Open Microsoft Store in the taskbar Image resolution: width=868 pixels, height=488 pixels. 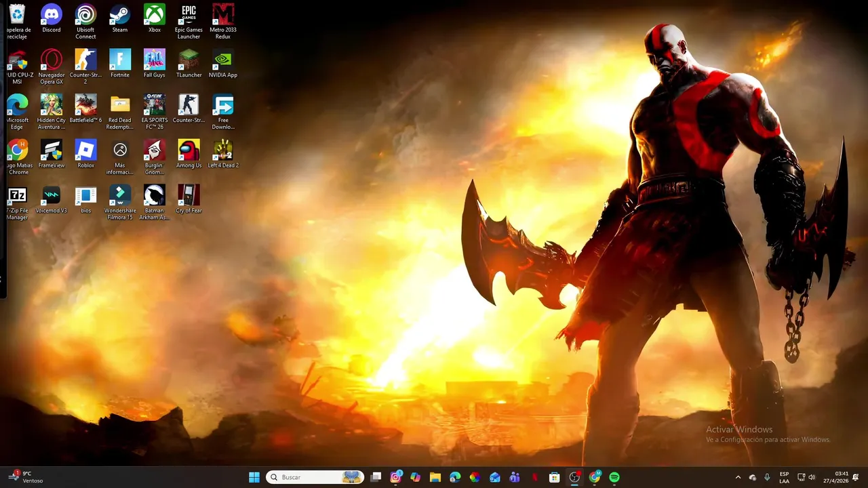coord(554,477)
